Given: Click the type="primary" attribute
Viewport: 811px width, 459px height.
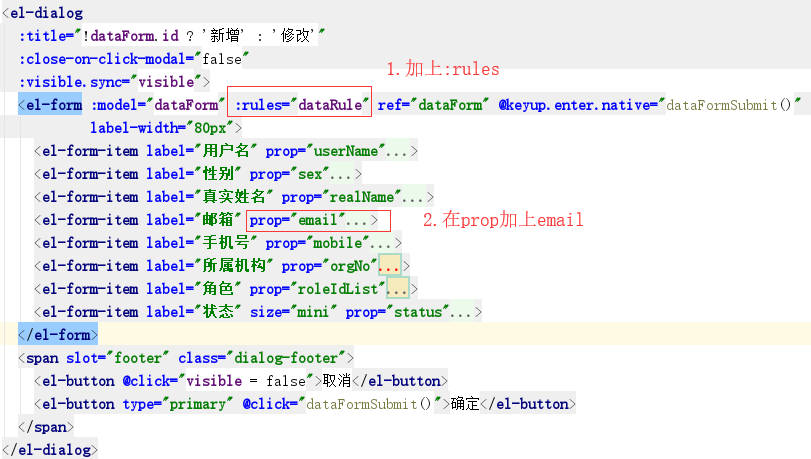Looking at the screenshot, I should (x=178, y=404).
